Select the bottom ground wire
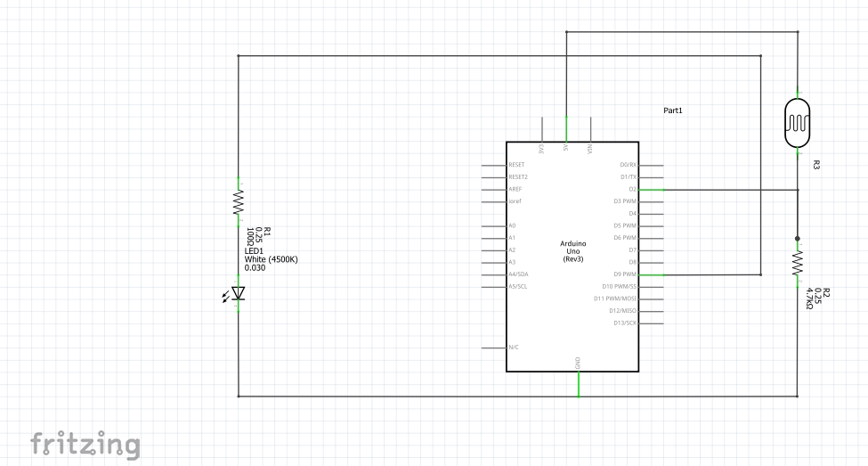The height and width of the screenshot is (466, 868). (x=517, y=397)
